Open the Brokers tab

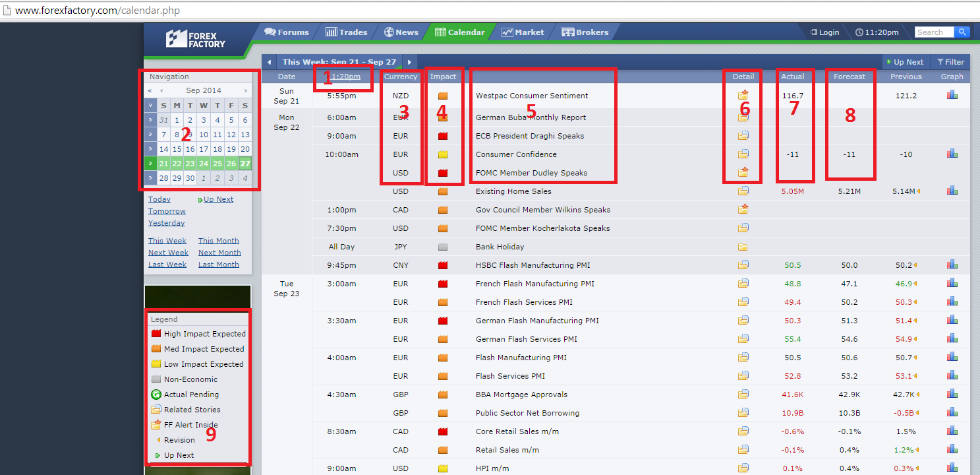pyautogui.click(x=585, y=32)
